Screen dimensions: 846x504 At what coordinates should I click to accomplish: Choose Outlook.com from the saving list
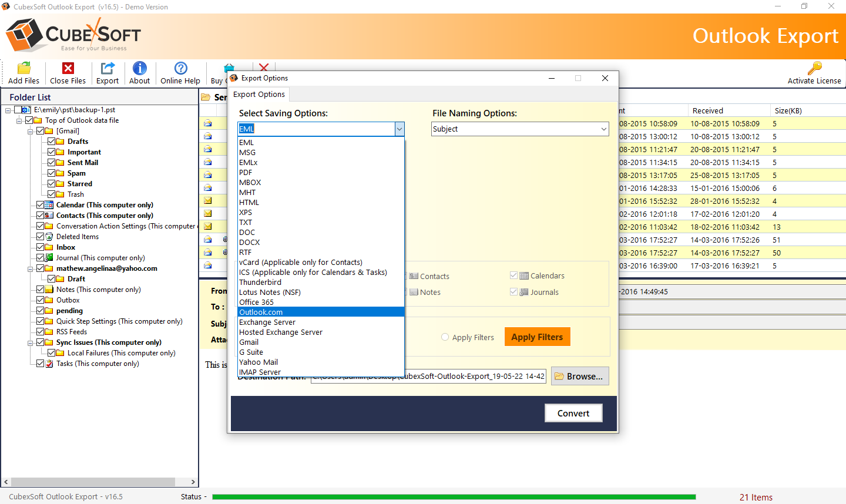[261, 312]
